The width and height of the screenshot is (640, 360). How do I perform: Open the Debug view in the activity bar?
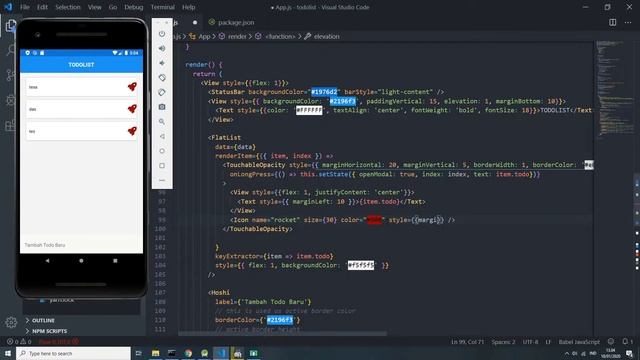(11, 100)
